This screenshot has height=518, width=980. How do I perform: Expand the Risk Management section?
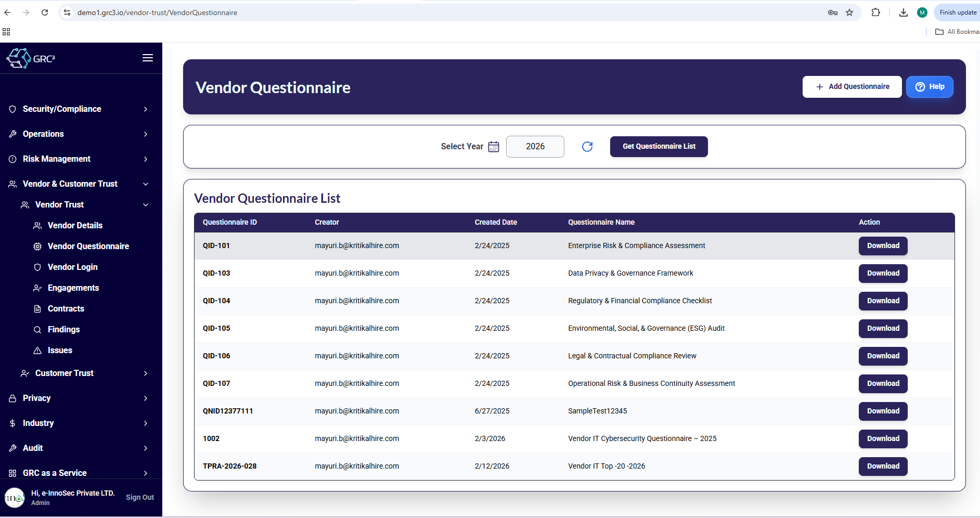(x=78, y=159)
